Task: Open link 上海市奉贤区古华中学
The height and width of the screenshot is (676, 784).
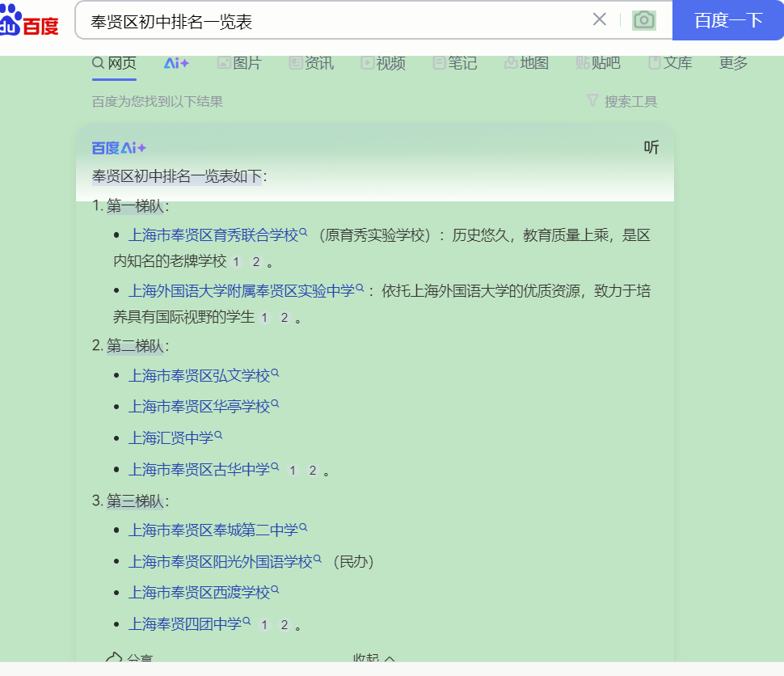Action: click(x=204, y=469)
